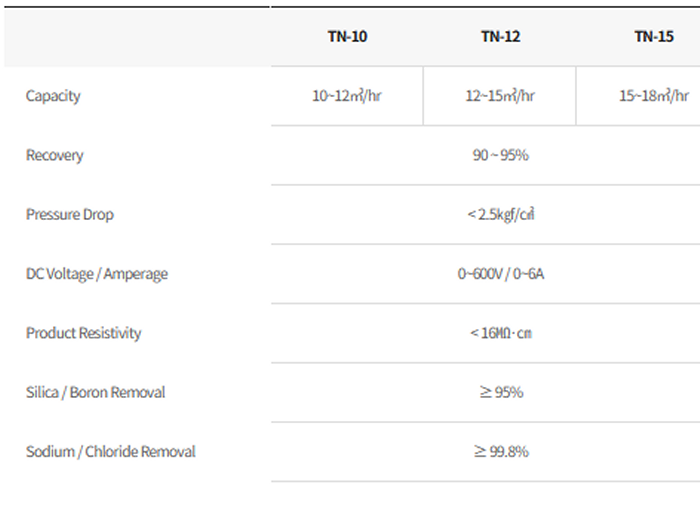
Task: Click the TN-10 column header
Action: pyautogui.click(x=347, y=37)
